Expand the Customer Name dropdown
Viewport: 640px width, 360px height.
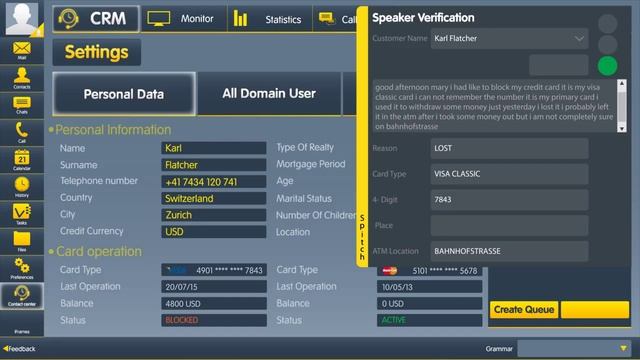click(x=509, y=38)
